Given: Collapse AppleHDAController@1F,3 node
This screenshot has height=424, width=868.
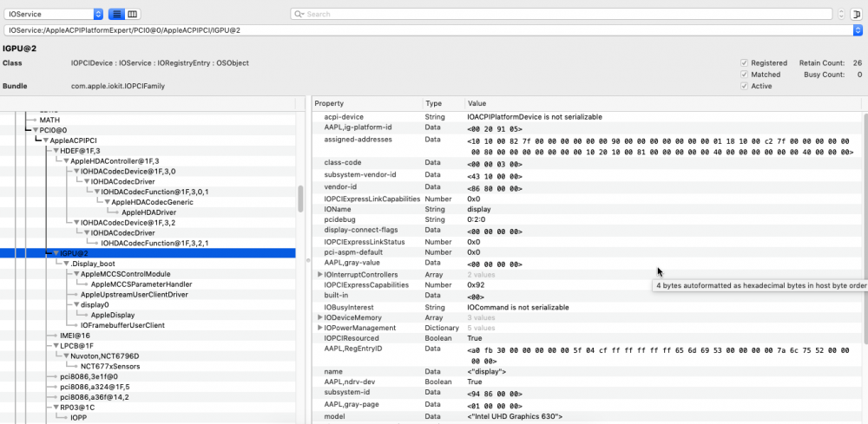Looking at the screenshot, I should click(67, 161).
